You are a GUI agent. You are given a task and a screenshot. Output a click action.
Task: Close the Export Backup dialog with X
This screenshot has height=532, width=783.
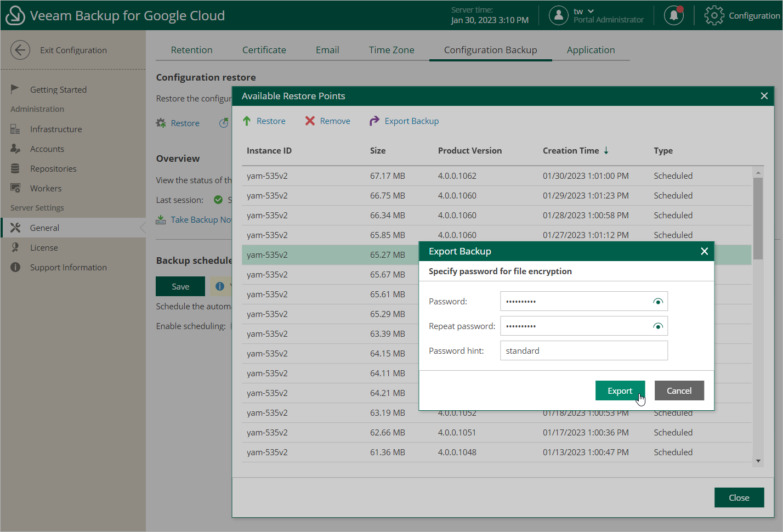704,251
